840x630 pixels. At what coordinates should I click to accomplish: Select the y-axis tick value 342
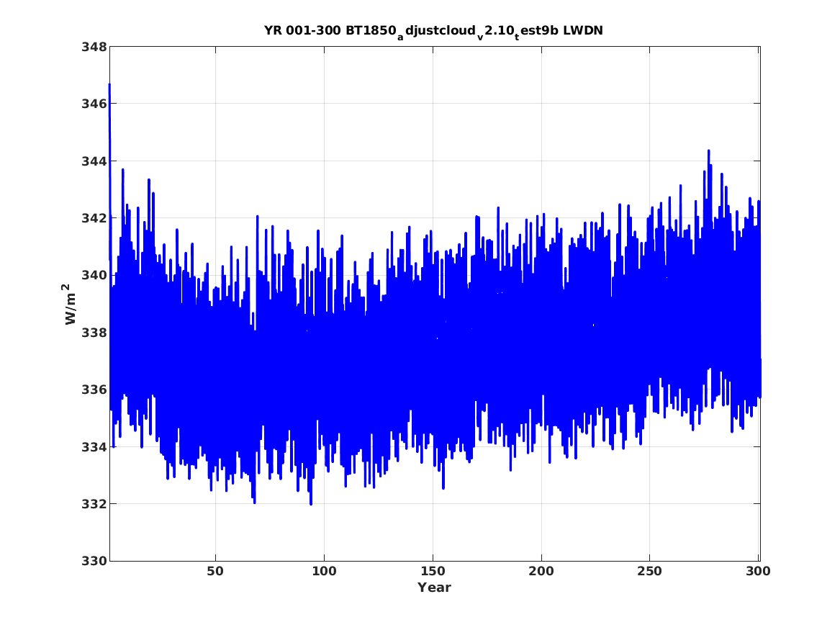pyautogui.click(x=94, y=218)
